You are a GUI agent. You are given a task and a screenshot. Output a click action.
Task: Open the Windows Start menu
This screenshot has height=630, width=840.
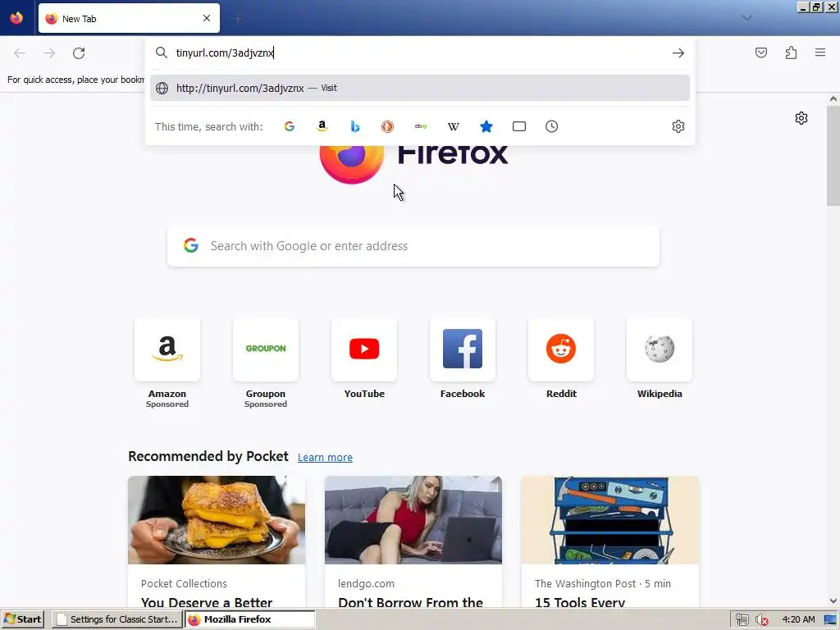tap(23, 619)
